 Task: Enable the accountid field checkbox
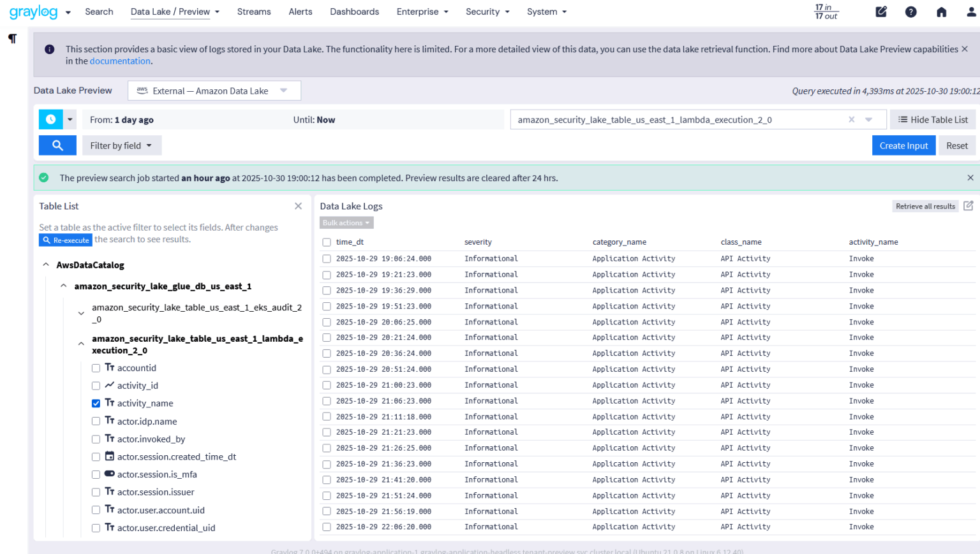point(96,367)
